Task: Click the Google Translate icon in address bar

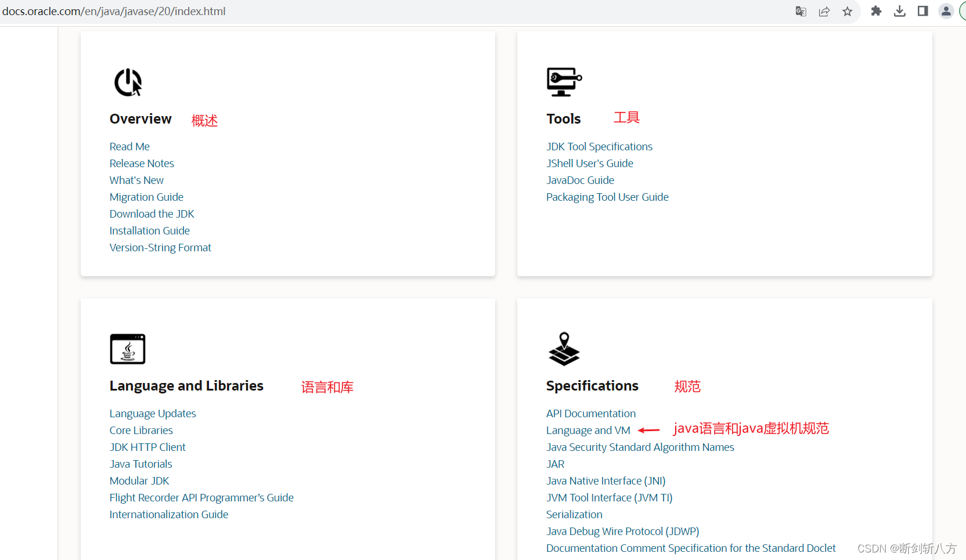Action: point(801,11)
